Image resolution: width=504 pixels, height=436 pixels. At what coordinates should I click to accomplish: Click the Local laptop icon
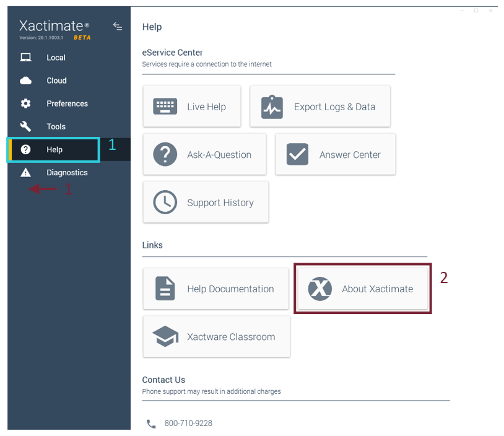26,58
